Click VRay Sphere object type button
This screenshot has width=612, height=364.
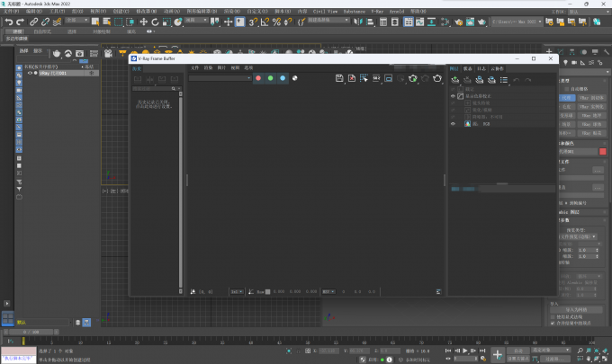pos(591,124)
